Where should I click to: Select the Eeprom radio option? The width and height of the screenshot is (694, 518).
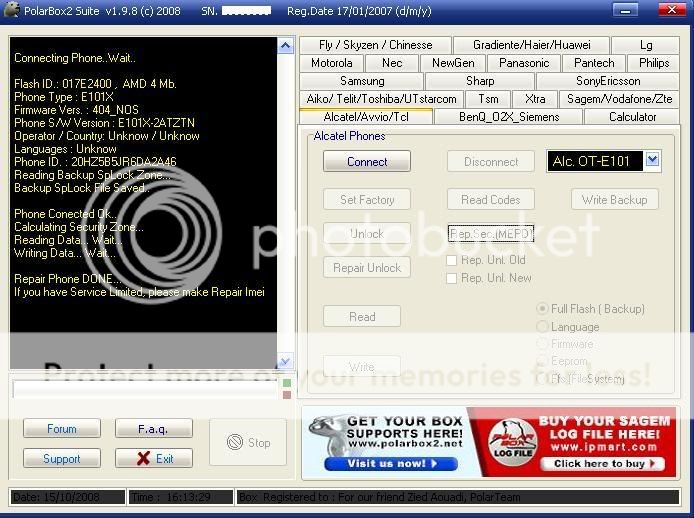pyautogui.click(x=542, y=361)
